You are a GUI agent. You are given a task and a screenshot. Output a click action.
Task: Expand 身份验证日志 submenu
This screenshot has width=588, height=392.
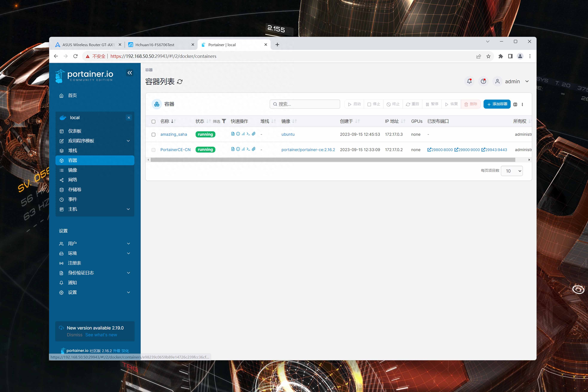(128, 273)
